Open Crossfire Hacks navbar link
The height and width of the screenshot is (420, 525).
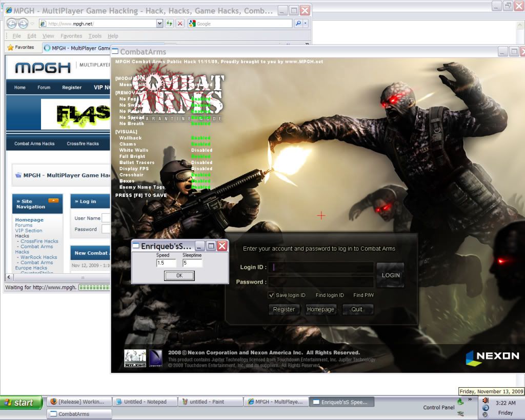(x=83, y=144)
